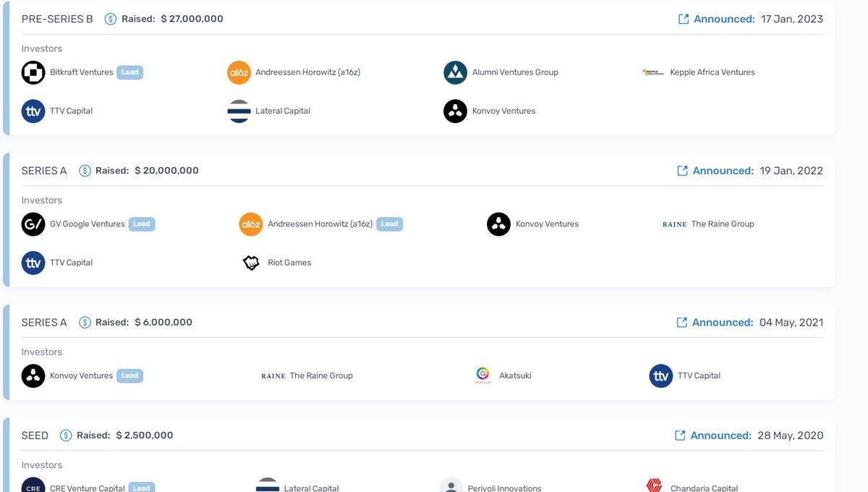Screen dimensions: 868x492
Task: Click Raine logo in $20,000,000 Series A
Action: click(674, 224)
